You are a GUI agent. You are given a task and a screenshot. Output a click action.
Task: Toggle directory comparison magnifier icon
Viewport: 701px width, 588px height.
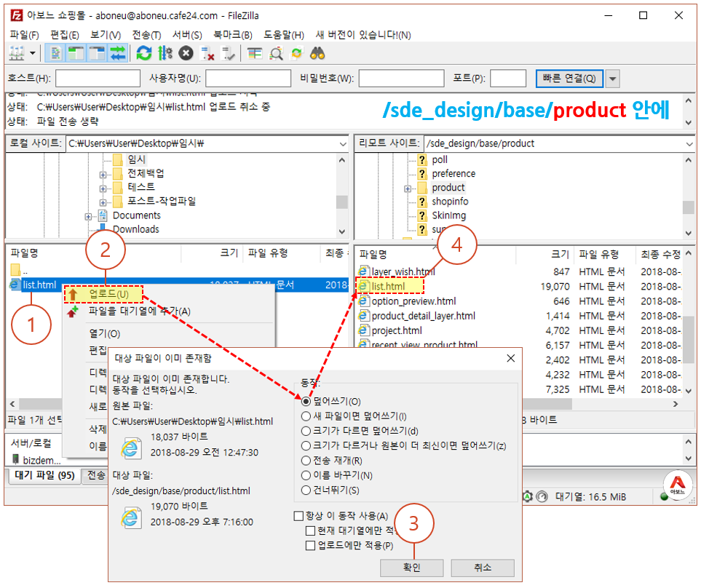coord(276,54)
